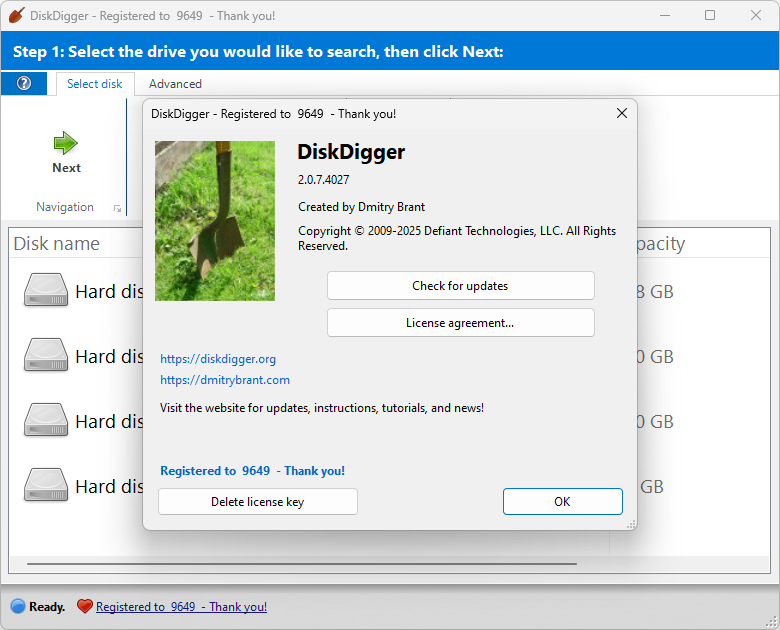The width and height of the screenshot is (780, 630).
Task: Click the Check for updates button
Action: pos(461,286)
